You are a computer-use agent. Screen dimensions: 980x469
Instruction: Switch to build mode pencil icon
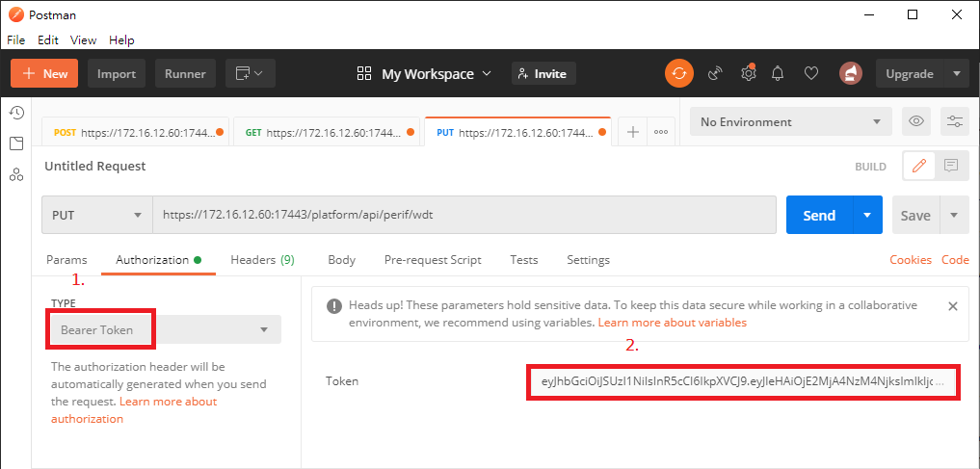tap(918, 166)
